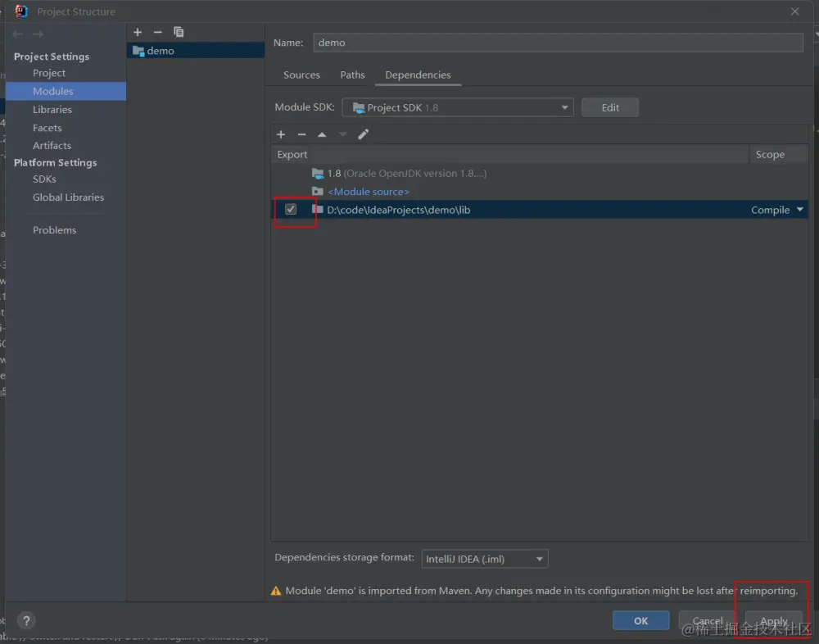Click the forward navigation arrow
819x644 pixels.
(x=38, y=34)
